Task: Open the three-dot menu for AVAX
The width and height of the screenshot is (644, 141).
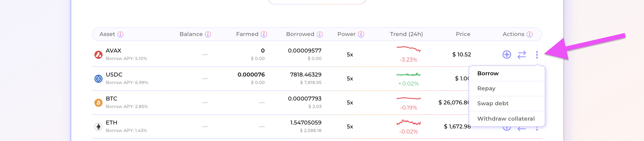Action: [x=537, y=55]
